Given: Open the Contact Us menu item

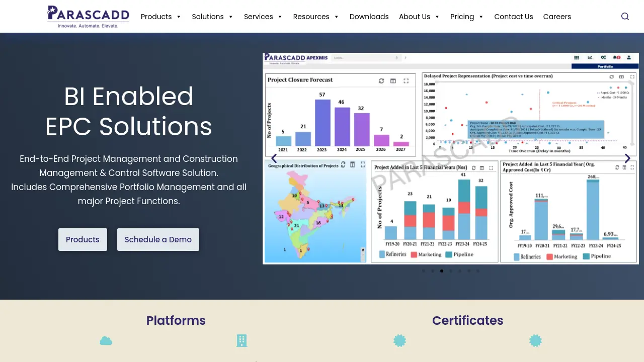Looking at the screenshot, I should point(514,17).
